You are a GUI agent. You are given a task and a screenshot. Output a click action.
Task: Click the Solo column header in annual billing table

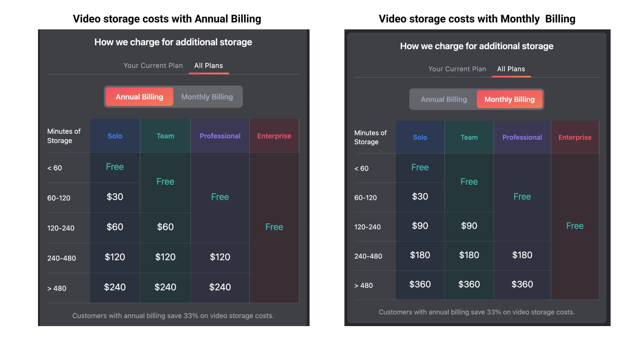coord(115,136)
